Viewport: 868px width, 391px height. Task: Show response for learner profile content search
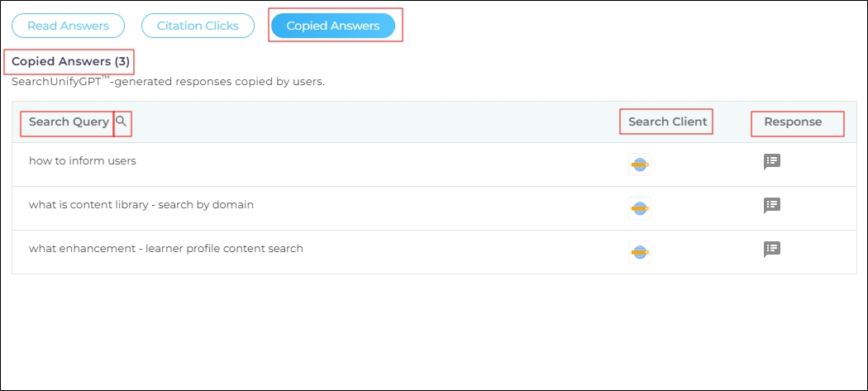(771, 249)
